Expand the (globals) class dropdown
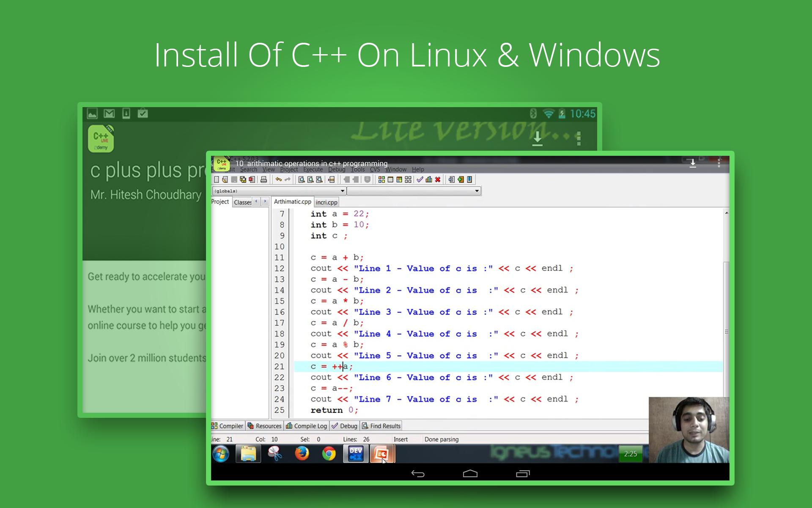Viewport: 812px width, 508px height. (x=343, y=191)
